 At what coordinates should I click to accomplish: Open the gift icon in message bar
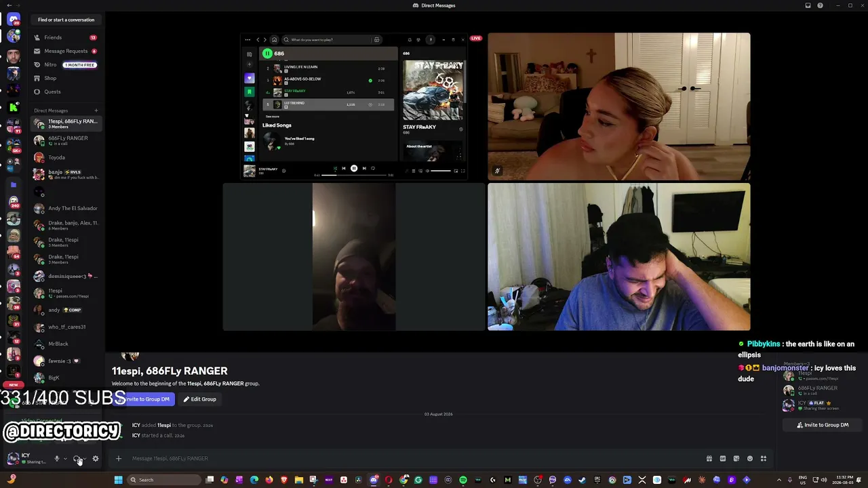tap(709, 458)
